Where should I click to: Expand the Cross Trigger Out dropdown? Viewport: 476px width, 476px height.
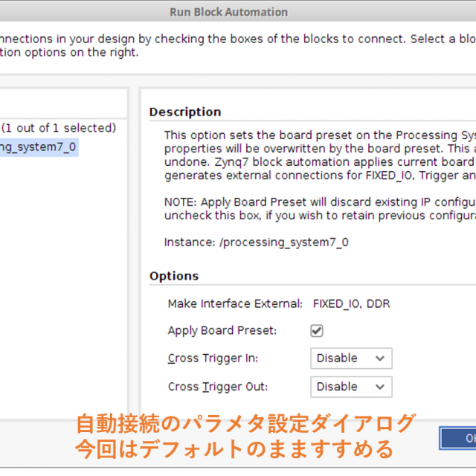point(351,387)
